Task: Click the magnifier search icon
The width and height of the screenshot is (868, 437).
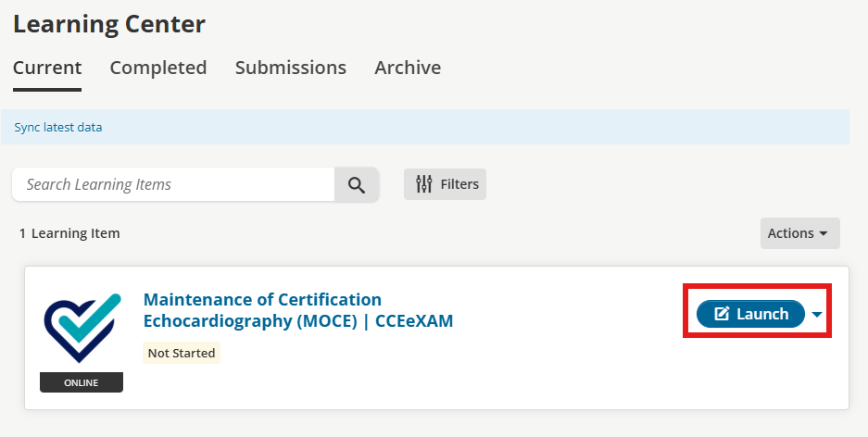Action: tap(357, 184)
